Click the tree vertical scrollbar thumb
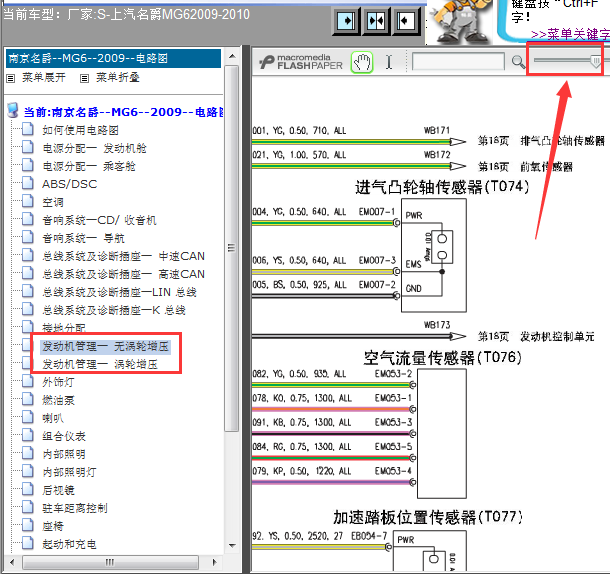 pos(232,248)
